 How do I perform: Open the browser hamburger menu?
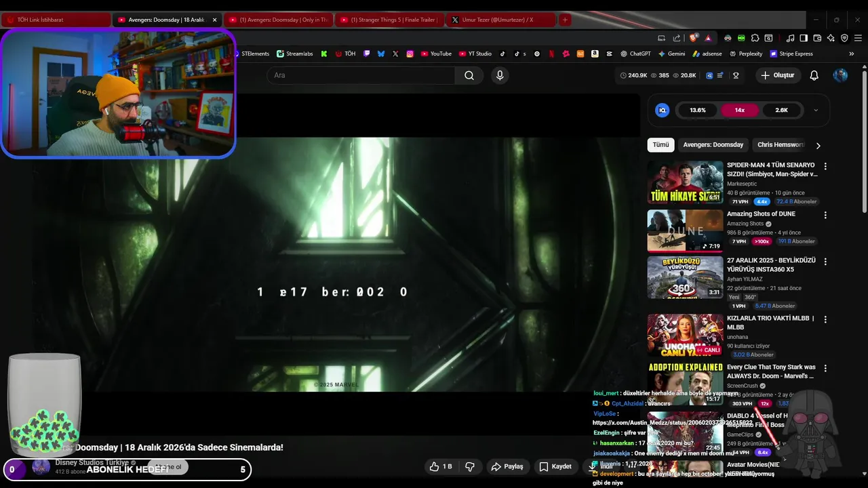tap(858, 38)
